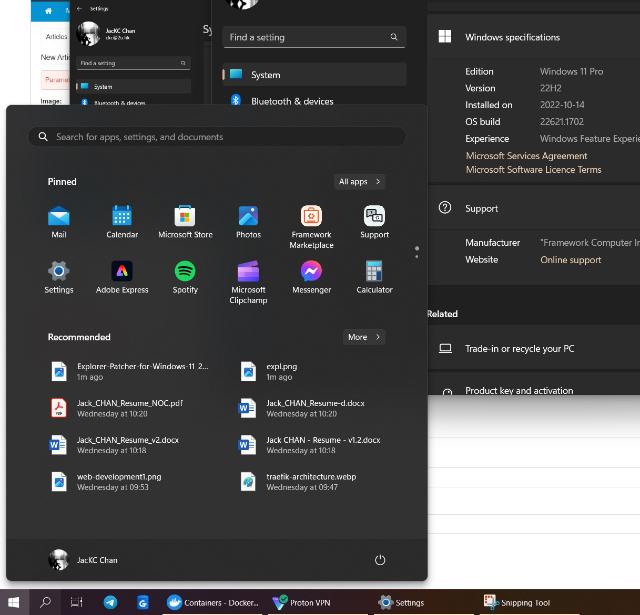This screenshot has height=615, width=640.
Task: Switch to Proton VPN on taskbar
Action: 318,602
